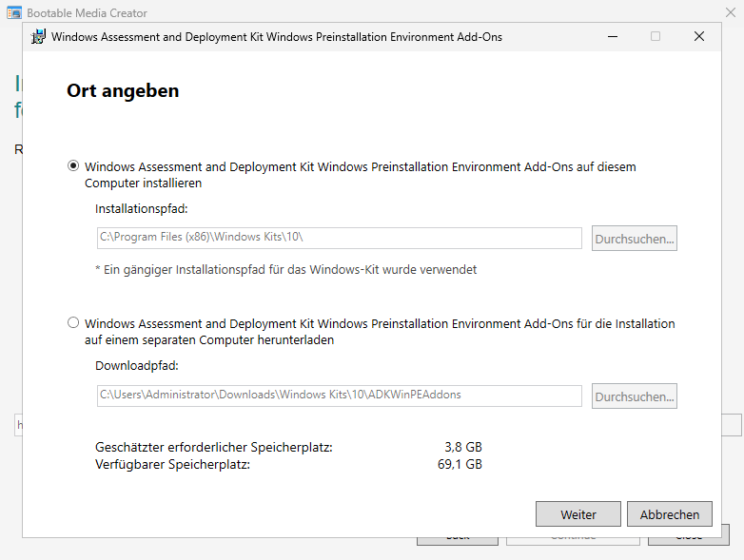The height and width of the screenshot is (560, 744).
Task: Click the Installationspfad text field
Action: 340,238
